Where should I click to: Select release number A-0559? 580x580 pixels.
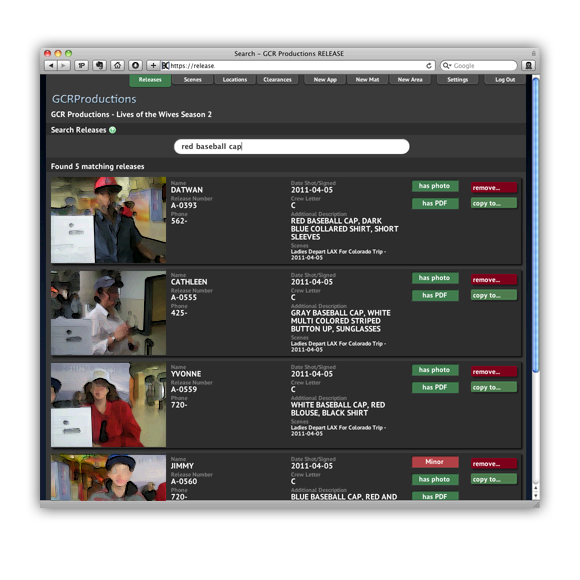click(x=184, y=390)
